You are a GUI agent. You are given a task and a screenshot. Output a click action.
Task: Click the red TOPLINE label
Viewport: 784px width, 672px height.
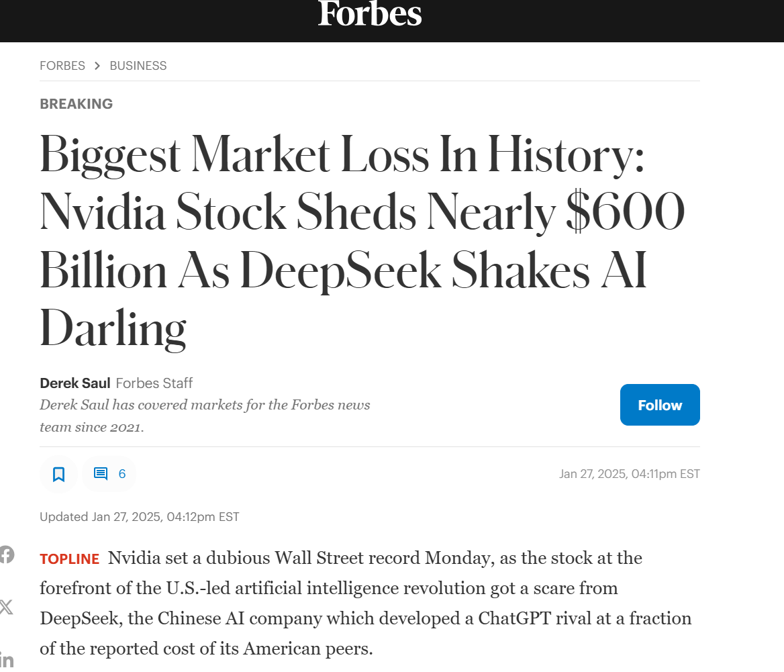point(70,559)
